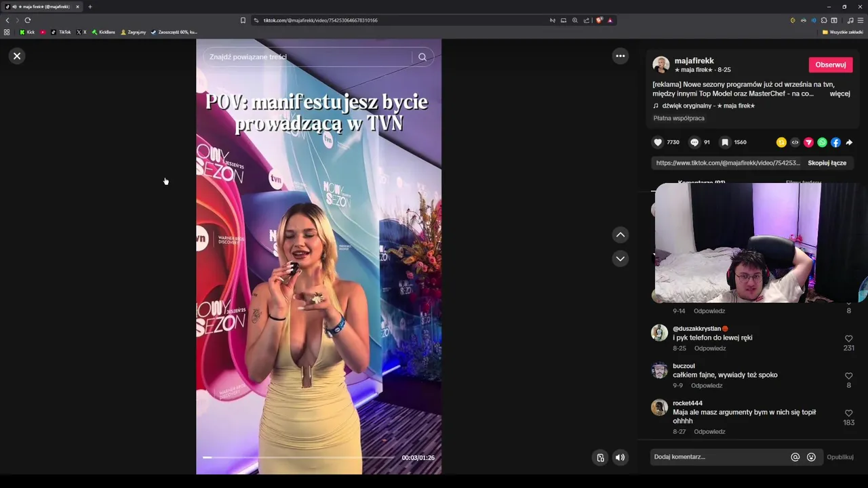The width and height of the screenshot is (868, 488).
Task: Bookmark the video with the save icon
Action: tap(725, 142)
